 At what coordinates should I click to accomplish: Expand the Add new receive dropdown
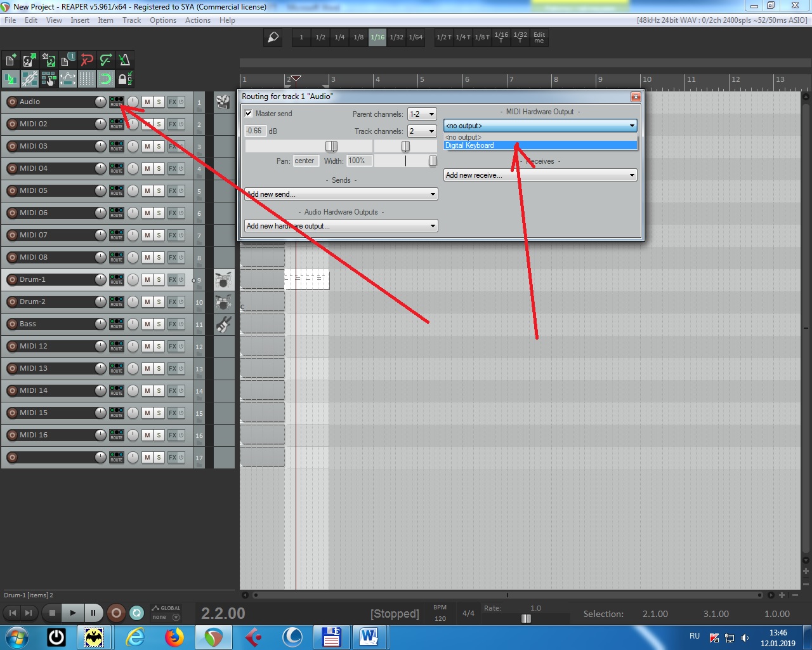click(x=540, y=175)
